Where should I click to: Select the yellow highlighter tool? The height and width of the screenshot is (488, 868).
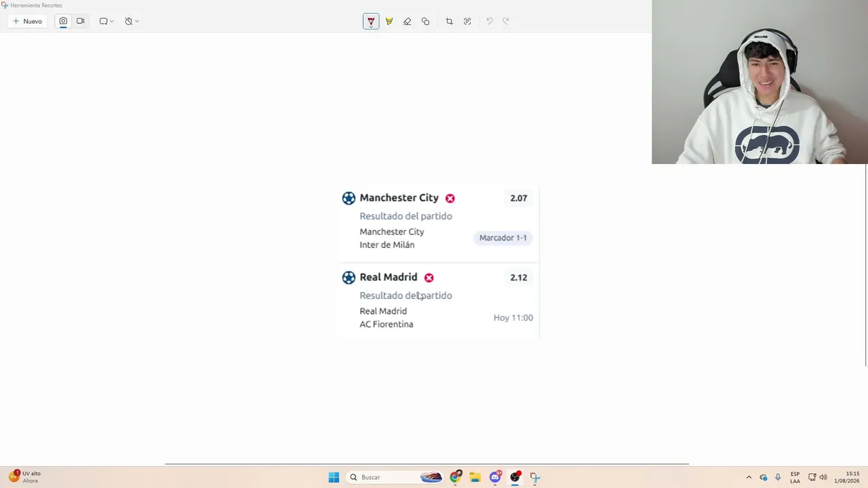pyautogui.click(x=389, y=21)
